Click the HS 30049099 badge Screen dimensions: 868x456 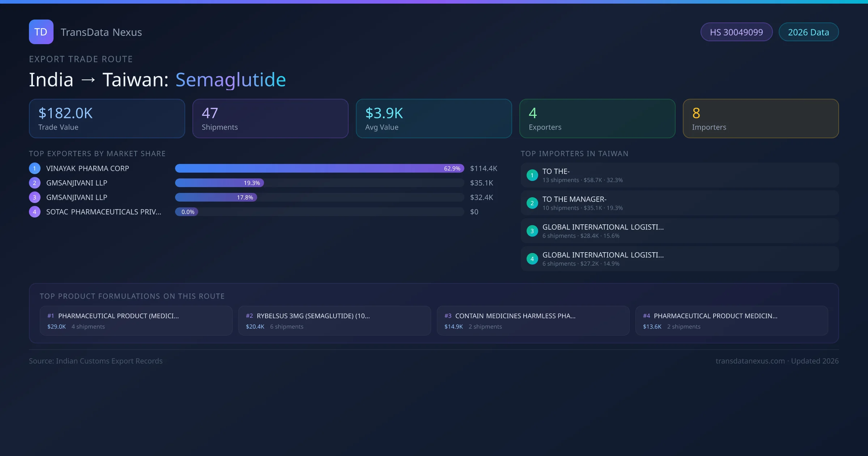736,32
